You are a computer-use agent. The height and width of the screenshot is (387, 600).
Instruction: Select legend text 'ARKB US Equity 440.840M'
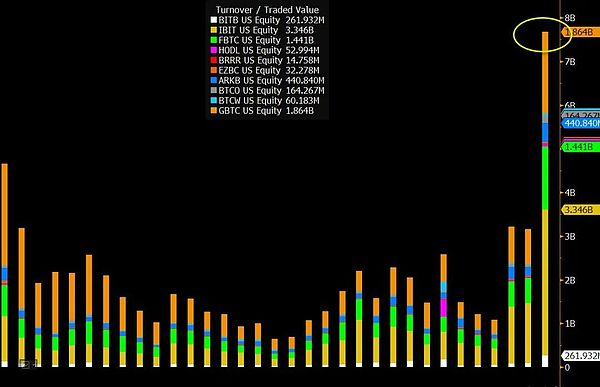pos(271,80)
